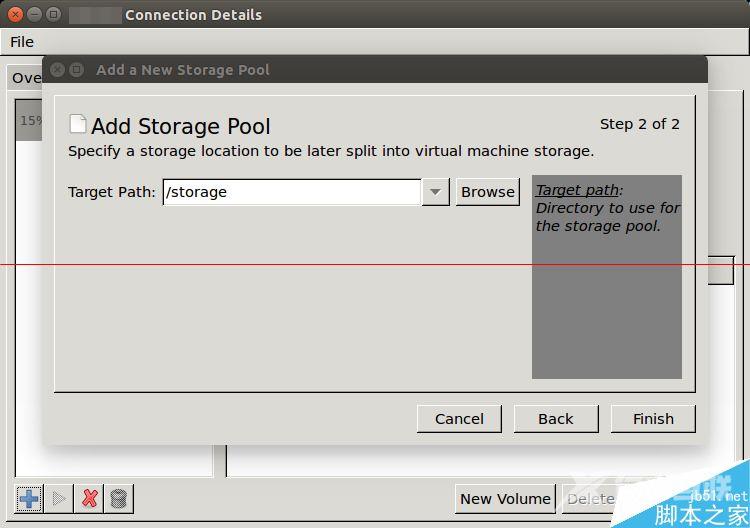Go Back to the previous step
This screenshot has height=528, width=750.
[556, 419]
